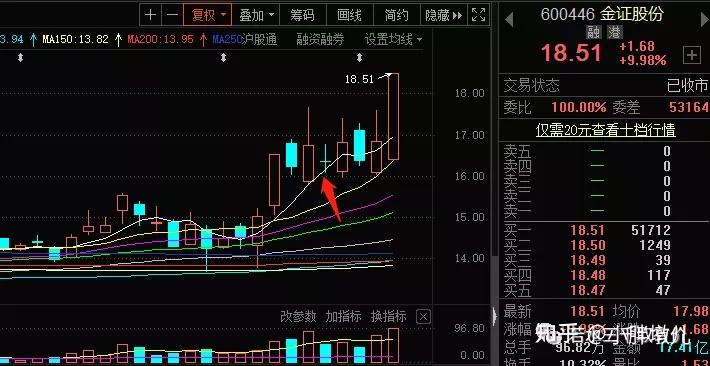The image size is (710, 366).
Task: Open 仅需20元查看十档行情 link
Action: pyautogui.click(x=605, y=130)
